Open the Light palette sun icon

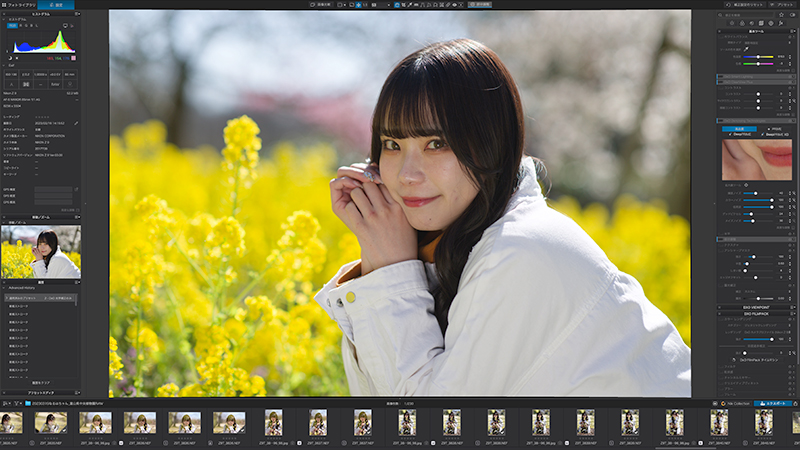coord(732,23)
